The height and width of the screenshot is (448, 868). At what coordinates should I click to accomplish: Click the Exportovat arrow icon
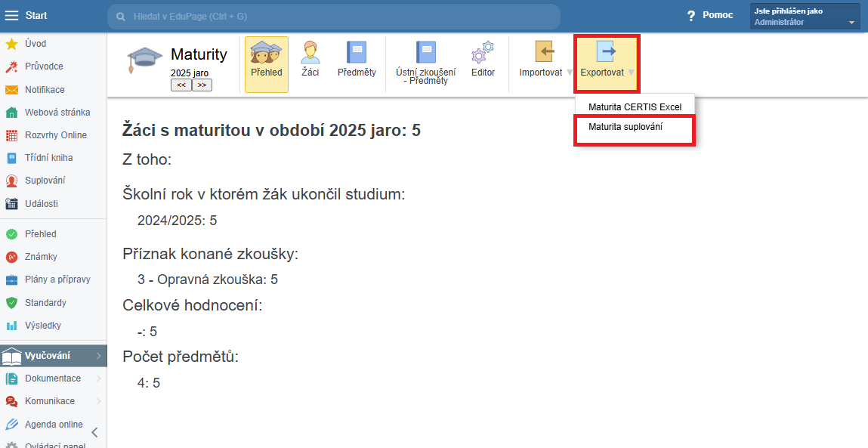click(x=606, y=51)
